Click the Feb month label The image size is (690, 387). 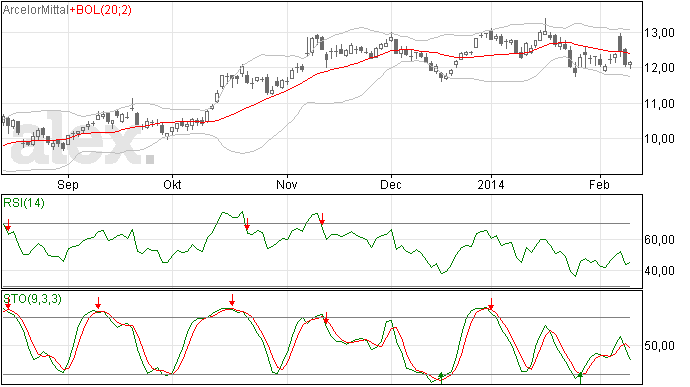(600, 184)
